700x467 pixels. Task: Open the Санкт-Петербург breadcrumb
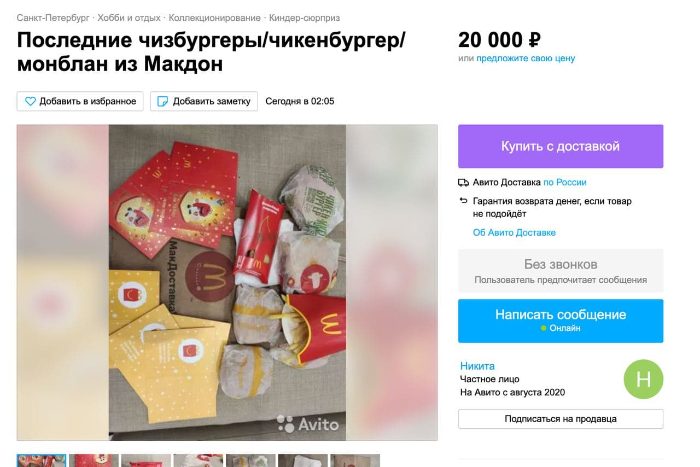coord(53,18)
